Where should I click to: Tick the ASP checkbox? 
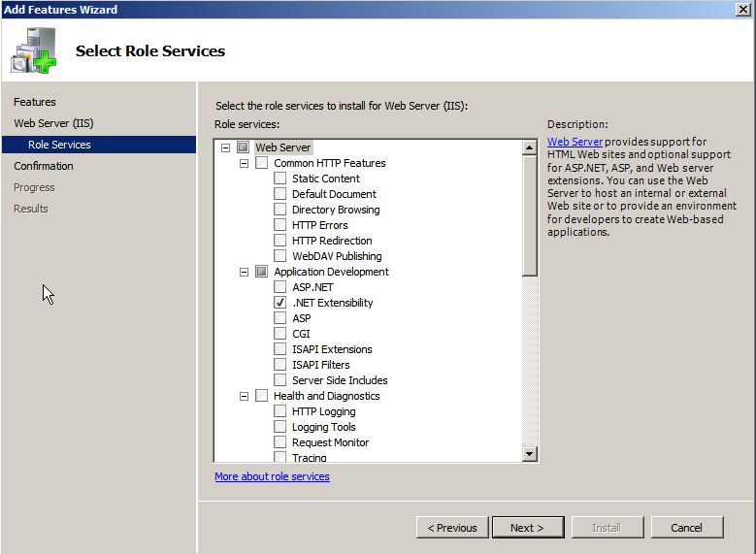coord(279,317)
